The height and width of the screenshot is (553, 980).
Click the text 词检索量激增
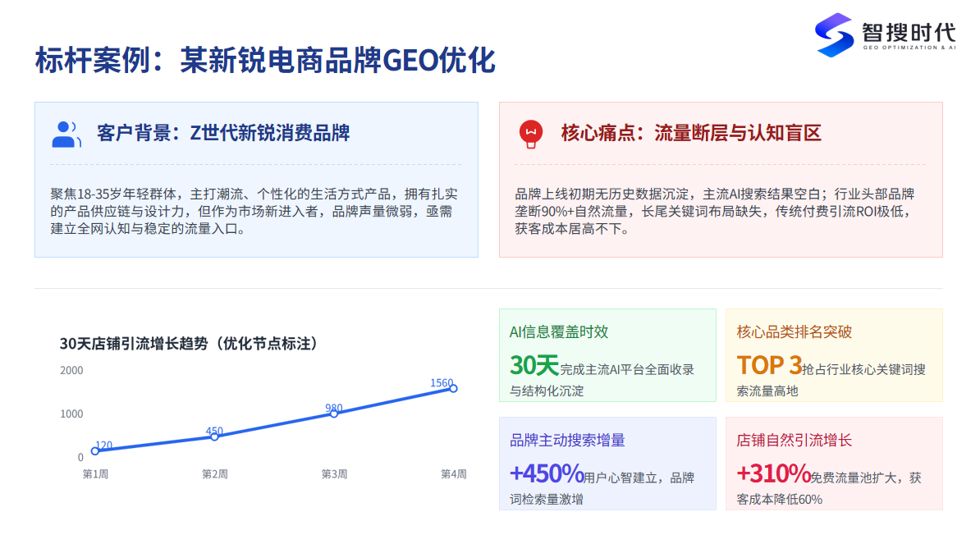547,500
